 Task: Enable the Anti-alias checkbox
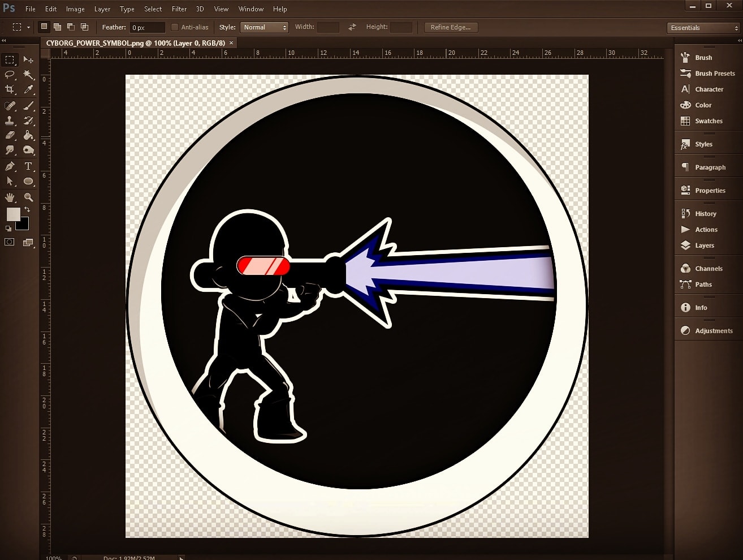[175, 27]
